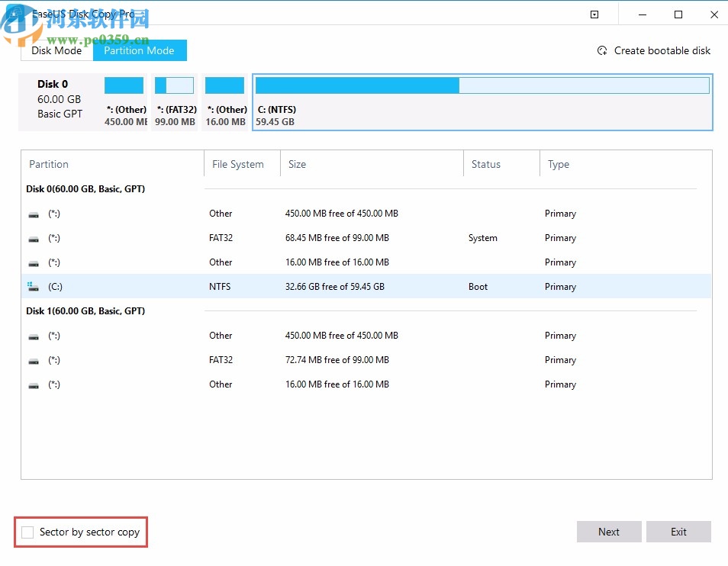Switch to the Disk Mode tab
This screenshot has width=728, height=566.
pos(56,50)
